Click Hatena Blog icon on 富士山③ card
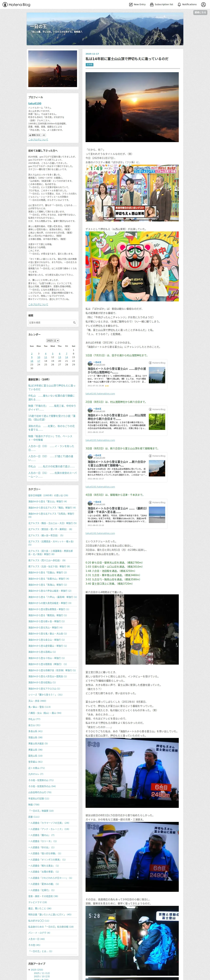The width and height of the screenshot is (210, 980). pos(157,456)
